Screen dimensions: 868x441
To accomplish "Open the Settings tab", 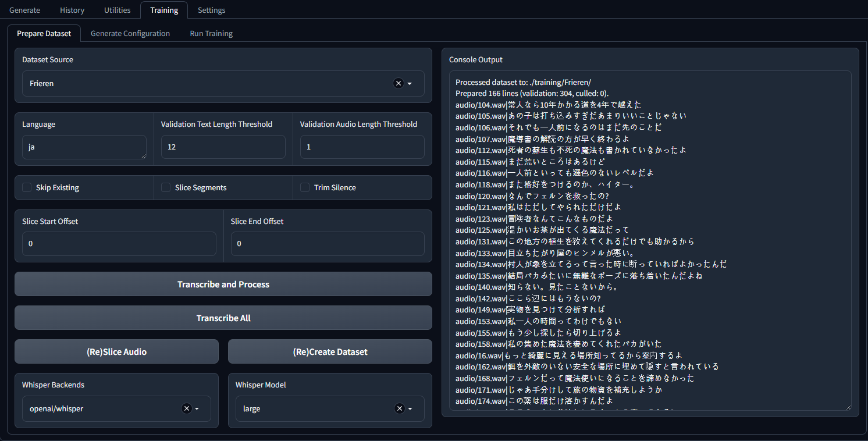I will (x=211, y=10).
